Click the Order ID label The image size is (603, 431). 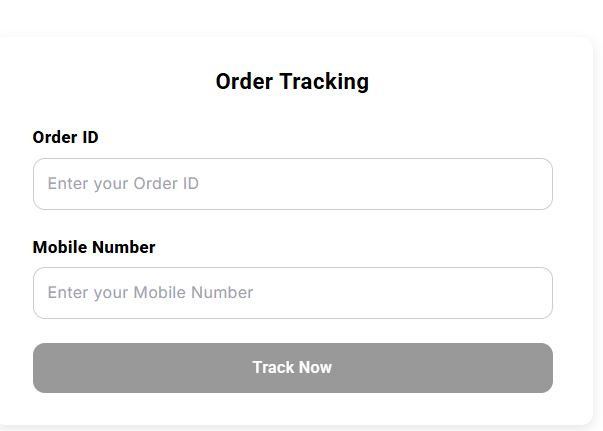65,137
